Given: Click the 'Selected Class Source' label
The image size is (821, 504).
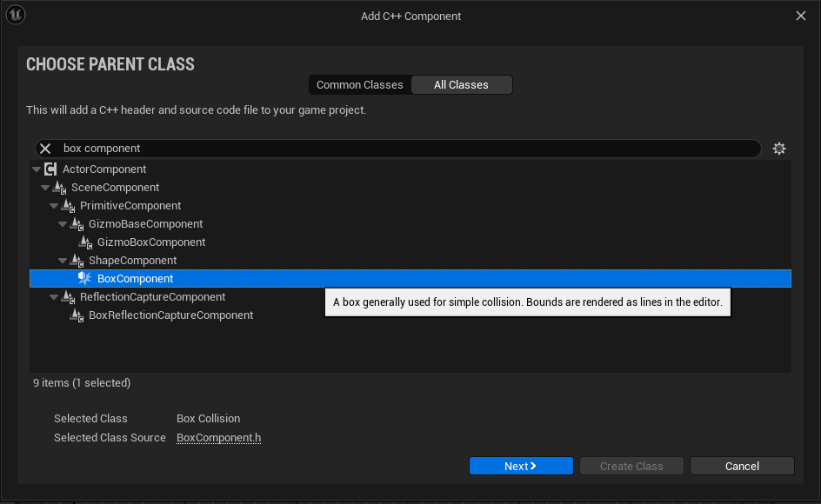Looking at the screenshot, I should 110,438.
